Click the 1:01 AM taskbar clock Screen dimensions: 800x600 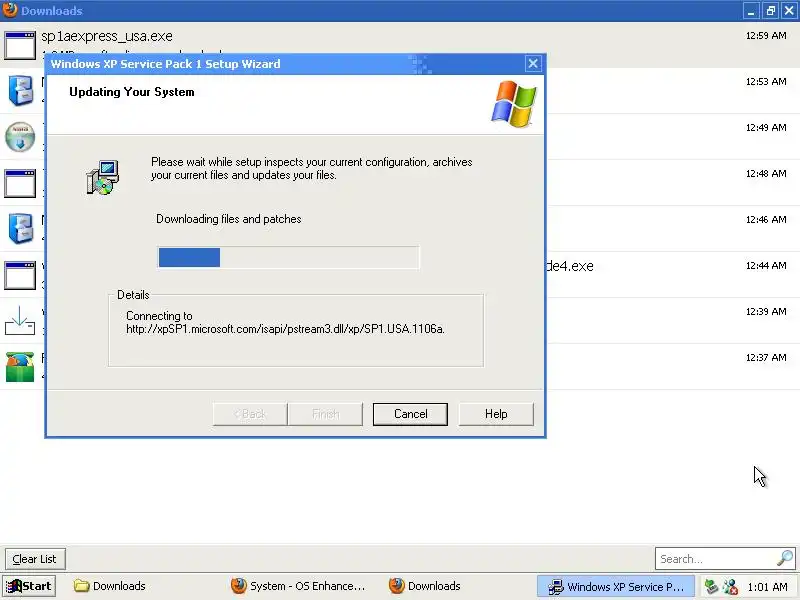pyautogui.click(x=767, y=587)
